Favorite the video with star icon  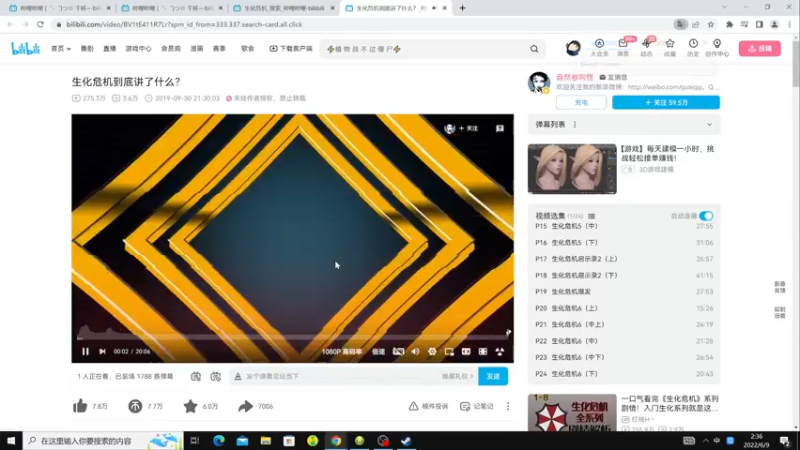coord(190,406)
